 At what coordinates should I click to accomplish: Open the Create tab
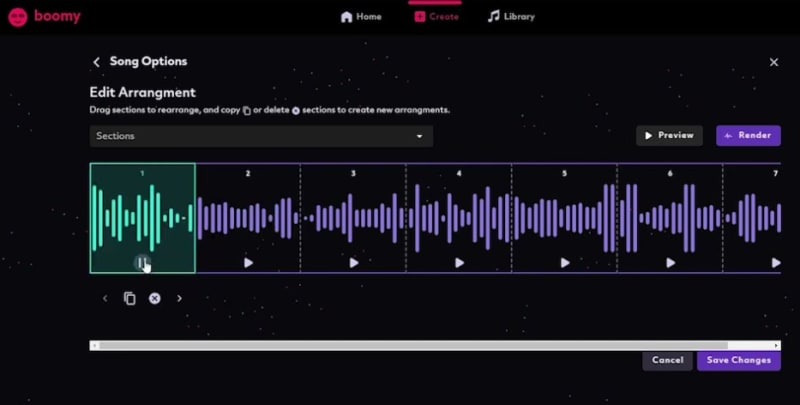tap(436, 17)
